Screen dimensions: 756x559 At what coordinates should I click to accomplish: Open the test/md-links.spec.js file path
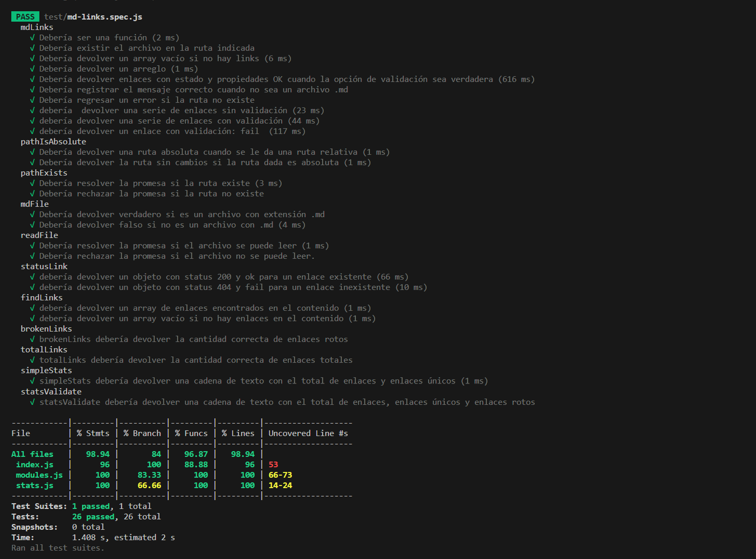(x=93, y=17)
